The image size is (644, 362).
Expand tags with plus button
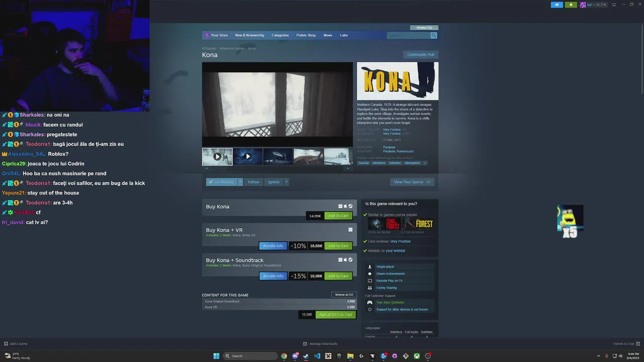[425, 163]
